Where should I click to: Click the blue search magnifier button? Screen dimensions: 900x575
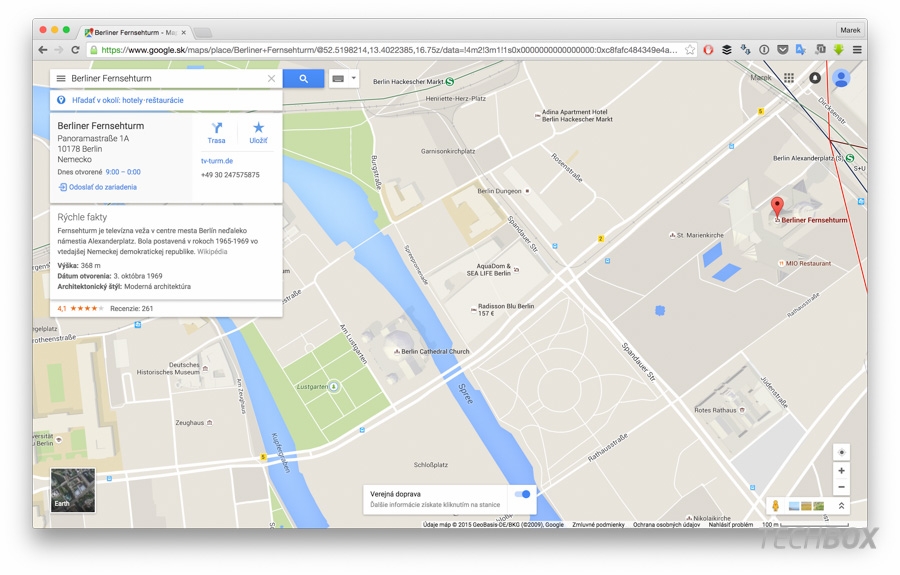[304, 79]
